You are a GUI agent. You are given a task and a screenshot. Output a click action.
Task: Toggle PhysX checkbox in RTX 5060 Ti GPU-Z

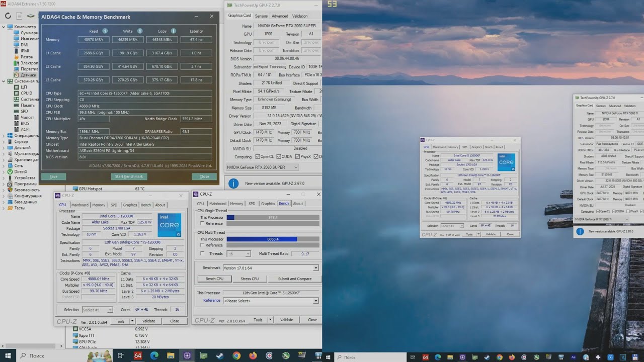[x=627, y=211]
